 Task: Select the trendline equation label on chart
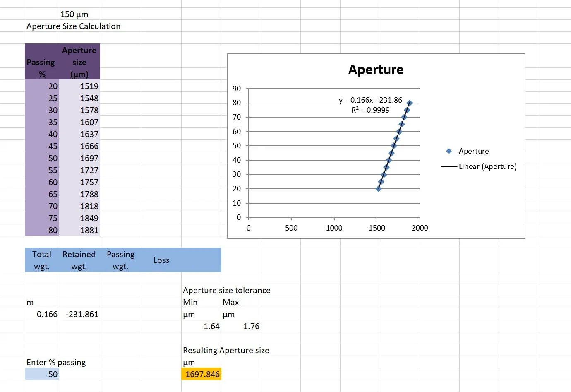[x=370, y=100]
